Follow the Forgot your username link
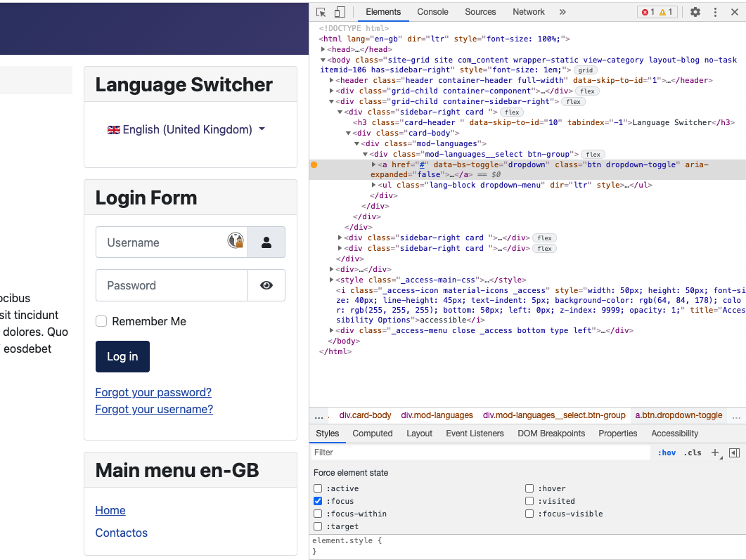This screenshot has width=746, height=560. 154,410
